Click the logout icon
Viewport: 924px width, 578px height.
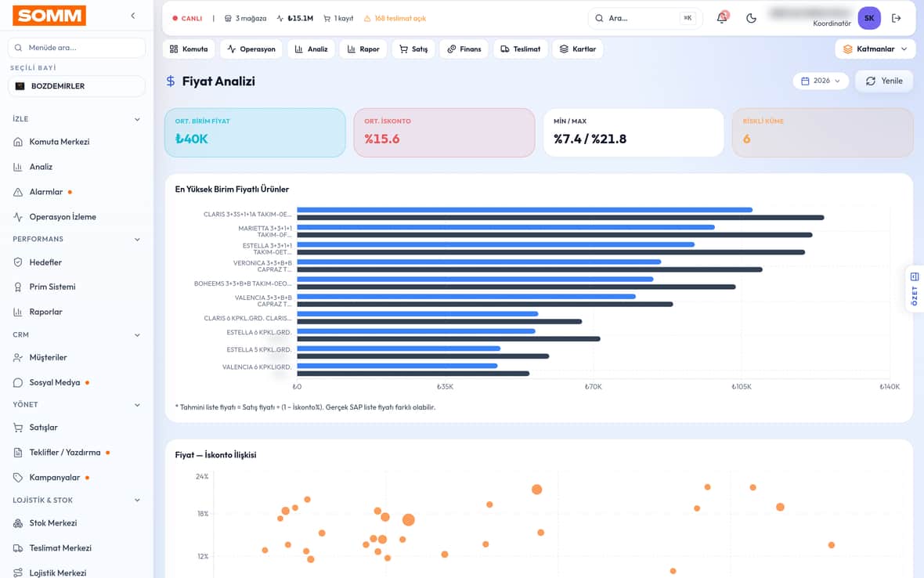[897, 18]
